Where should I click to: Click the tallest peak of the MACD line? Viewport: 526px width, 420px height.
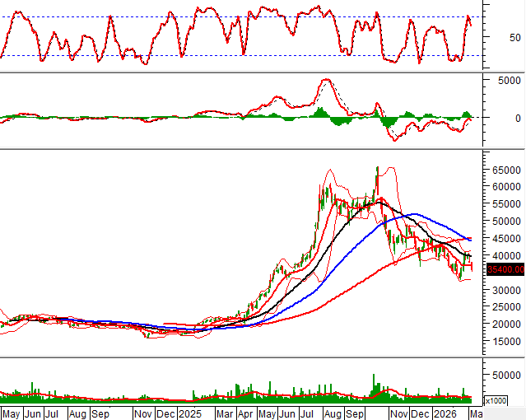(x=326, y=80)
